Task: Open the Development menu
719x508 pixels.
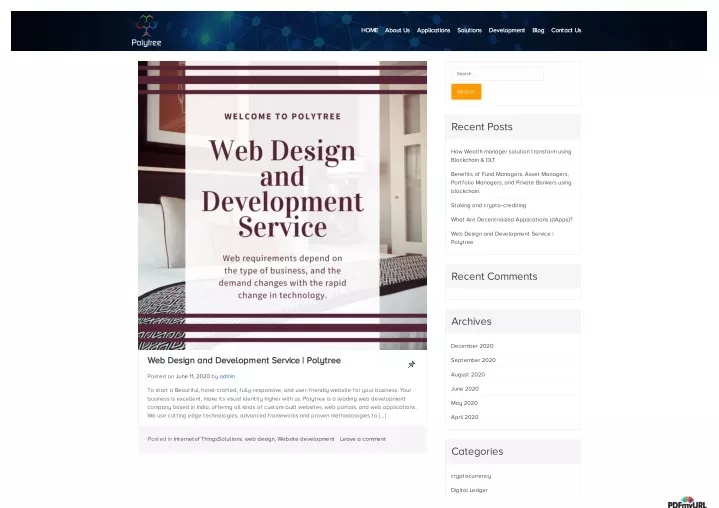Action: coord(507,30)
